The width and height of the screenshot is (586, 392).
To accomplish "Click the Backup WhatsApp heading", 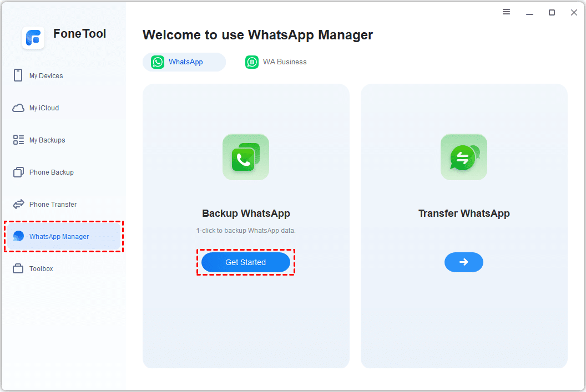I will pos(246,213).
